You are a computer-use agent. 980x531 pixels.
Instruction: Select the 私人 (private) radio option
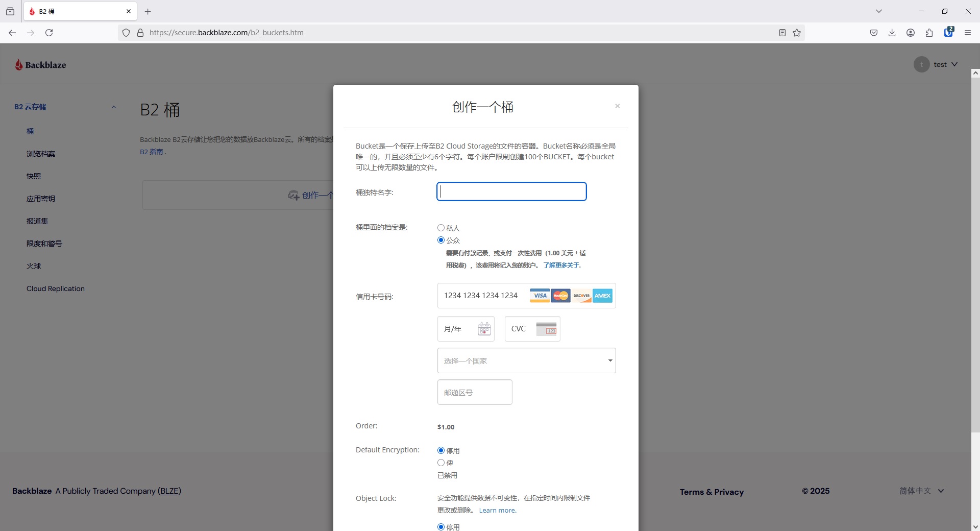point(441,228)
